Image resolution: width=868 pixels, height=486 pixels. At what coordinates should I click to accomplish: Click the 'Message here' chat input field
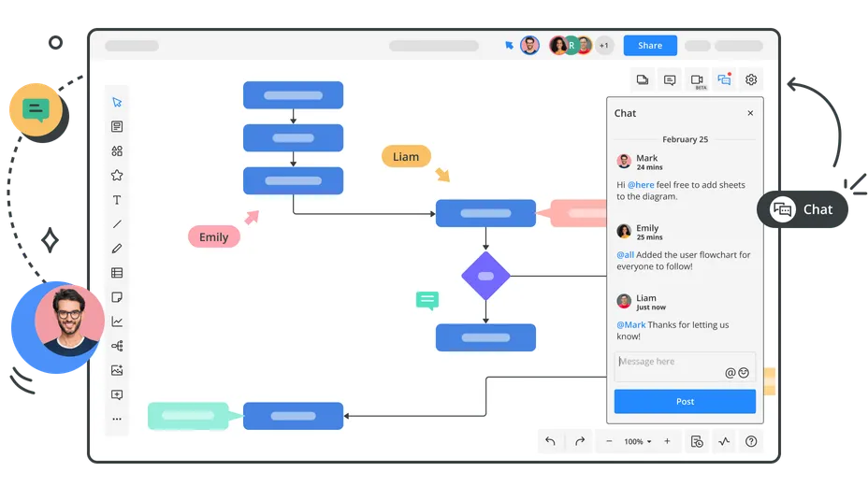[x=669, y=363]
